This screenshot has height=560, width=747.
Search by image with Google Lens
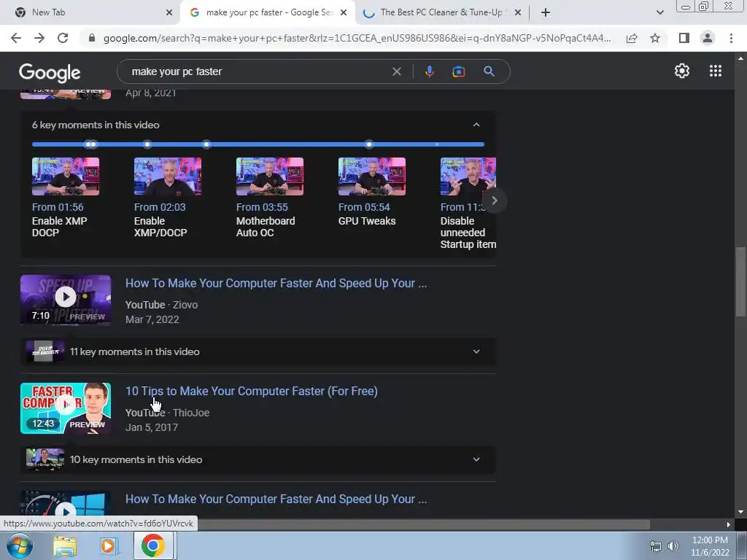tap(458, 71)
